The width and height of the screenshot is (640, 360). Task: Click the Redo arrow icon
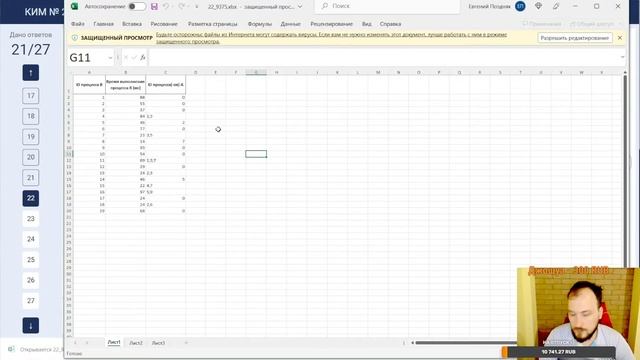pos(182,7)
